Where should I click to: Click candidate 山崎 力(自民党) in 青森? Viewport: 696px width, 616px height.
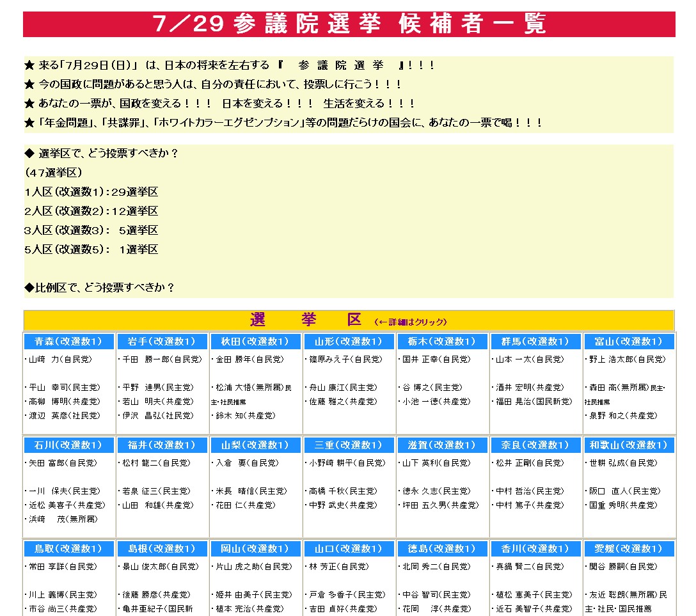point(58,359)
